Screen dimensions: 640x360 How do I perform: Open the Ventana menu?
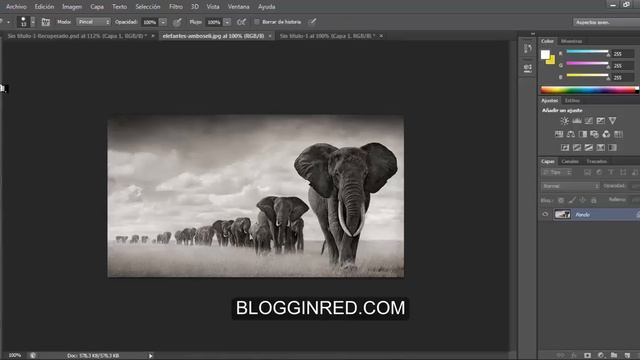(239, 7)
